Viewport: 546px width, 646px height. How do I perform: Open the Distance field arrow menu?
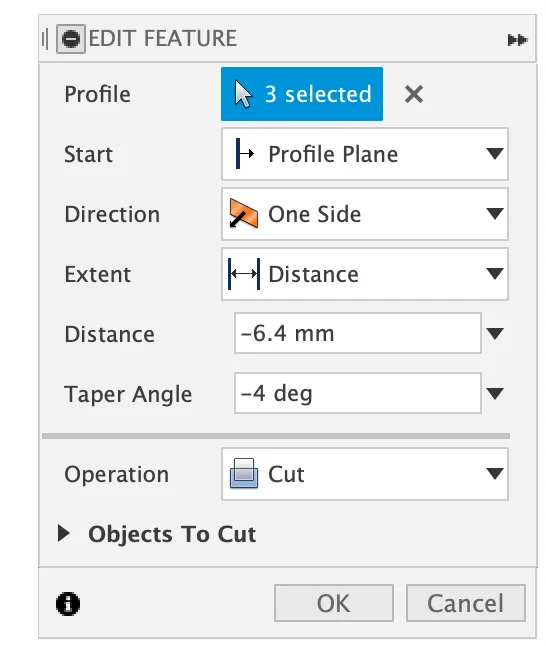pyautogui.click(x=495, y=333)
